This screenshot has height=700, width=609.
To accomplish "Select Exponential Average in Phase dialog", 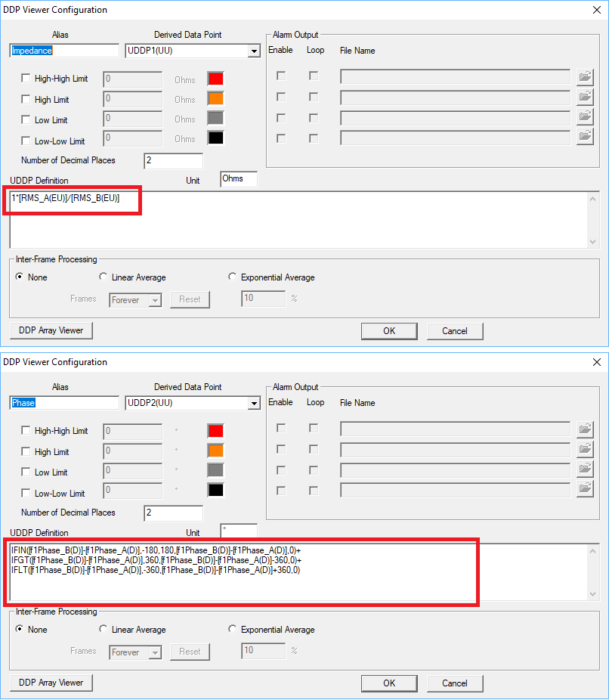I will [232, 629].
